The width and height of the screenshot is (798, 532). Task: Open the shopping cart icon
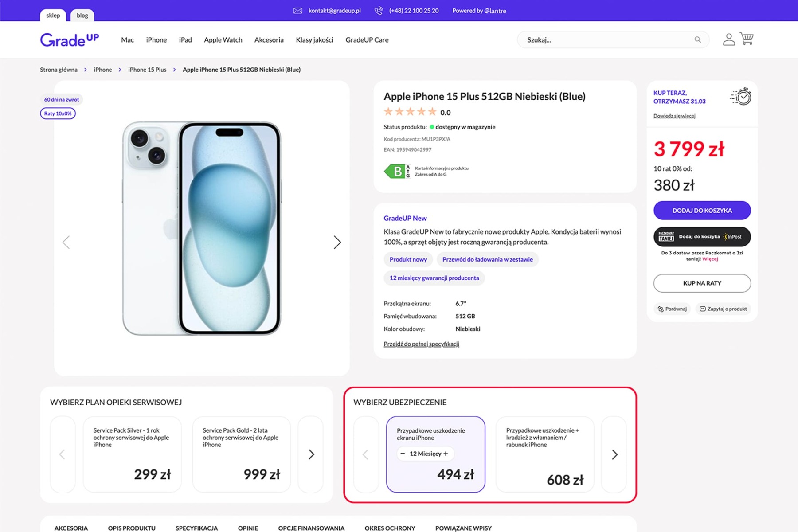pyautogui.click(x=747, y=39)
